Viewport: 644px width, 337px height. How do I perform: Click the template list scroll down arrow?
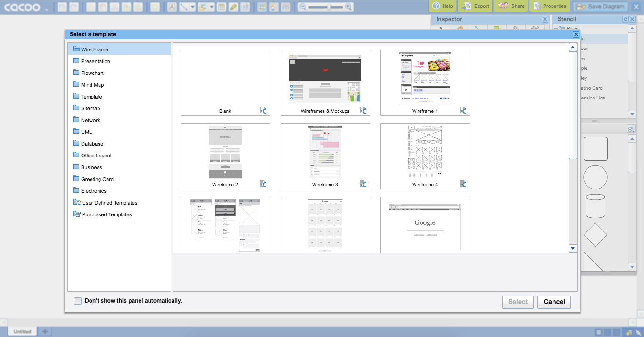click(573, 248)
